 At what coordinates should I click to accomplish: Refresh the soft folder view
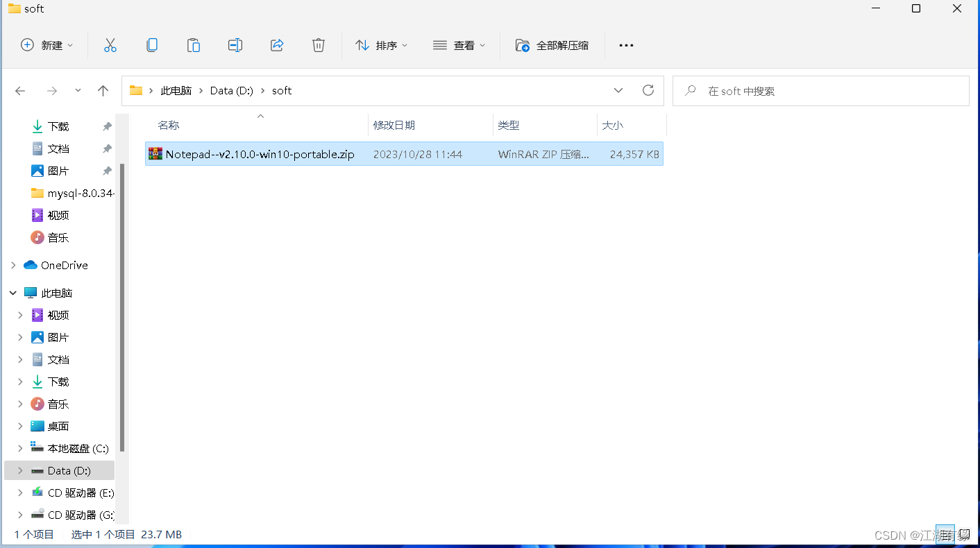point(648,90)
